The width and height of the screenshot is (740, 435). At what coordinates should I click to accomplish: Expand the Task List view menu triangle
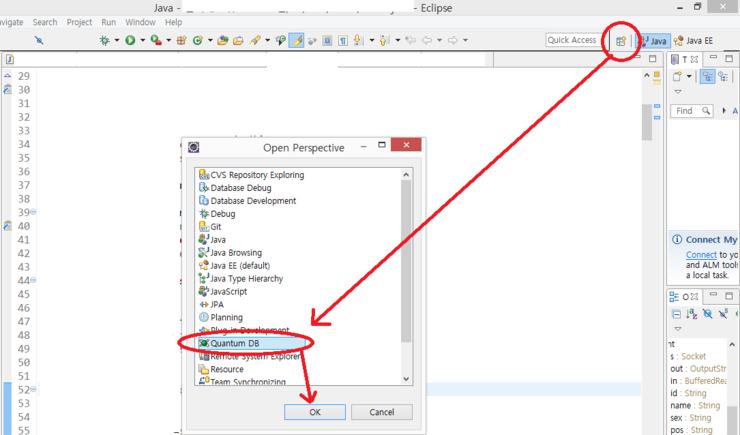click(x=678, y=92)
